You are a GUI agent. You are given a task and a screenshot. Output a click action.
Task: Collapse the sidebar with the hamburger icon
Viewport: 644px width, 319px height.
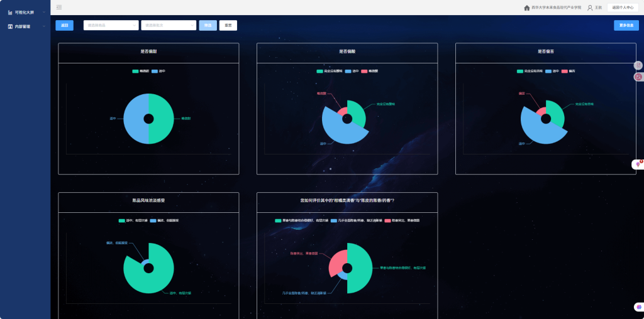click(x=58, y=8)
